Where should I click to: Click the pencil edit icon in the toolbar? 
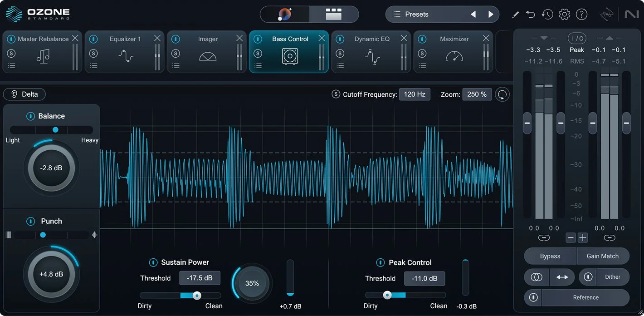(x=516, y=14)
